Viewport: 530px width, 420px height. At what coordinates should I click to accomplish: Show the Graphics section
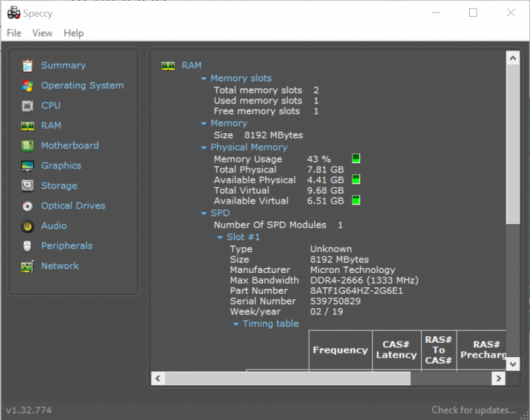[61, 166]
